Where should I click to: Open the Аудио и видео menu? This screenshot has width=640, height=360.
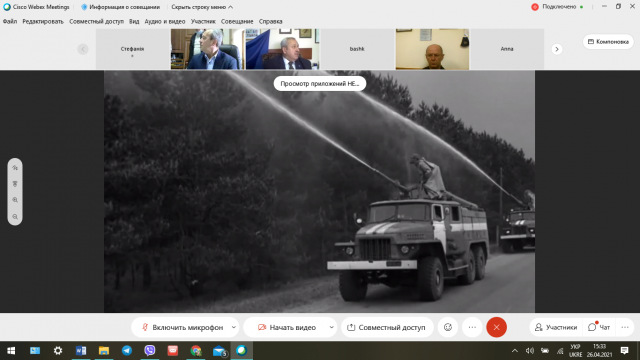click(x=165, y=22)
